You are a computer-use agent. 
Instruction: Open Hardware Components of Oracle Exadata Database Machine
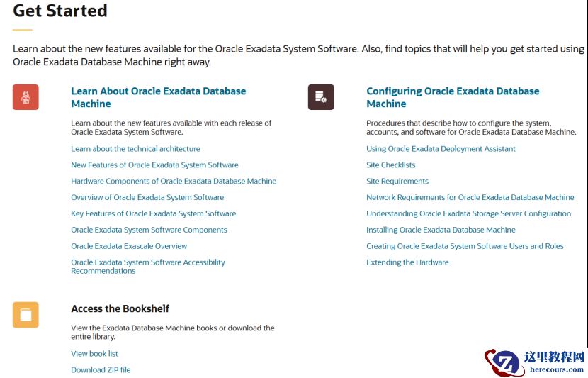[x=174, y=182]
